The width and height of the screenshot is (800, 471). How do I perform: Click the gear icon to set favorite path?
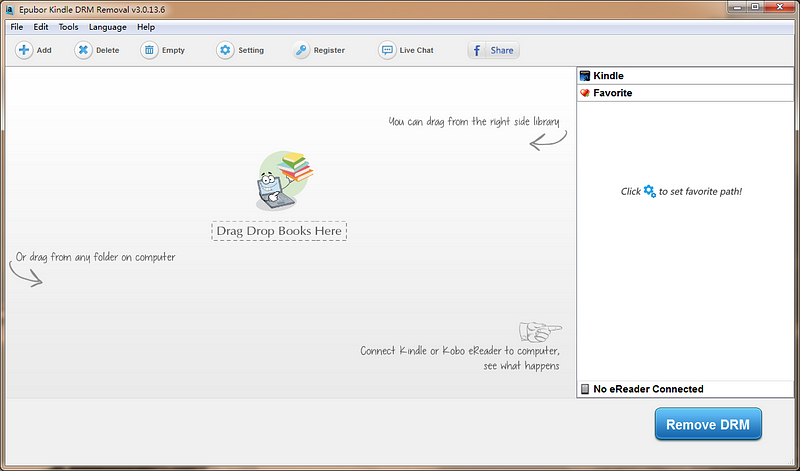(649, 191)
